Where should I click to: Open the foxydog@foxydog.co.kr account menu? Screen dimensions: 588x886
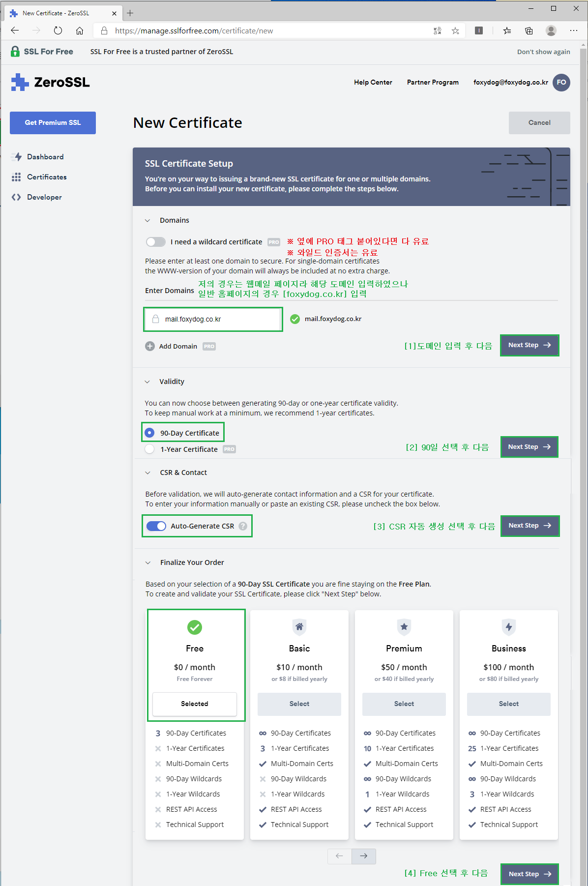click(x=511, y=82)
